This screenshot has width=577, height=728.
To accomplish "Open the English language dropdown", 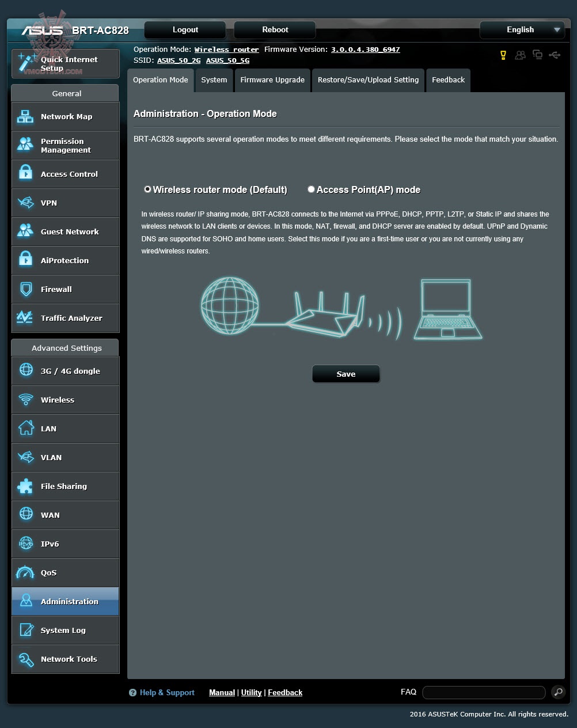I will [522, 30].
